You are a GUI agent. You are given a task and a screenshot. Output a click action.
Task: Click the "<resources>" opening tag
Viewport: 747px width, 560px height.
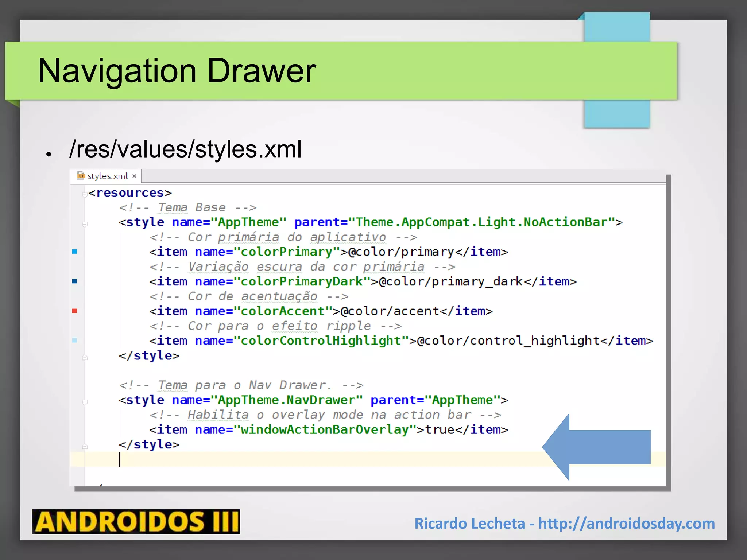tap(130, 193)
